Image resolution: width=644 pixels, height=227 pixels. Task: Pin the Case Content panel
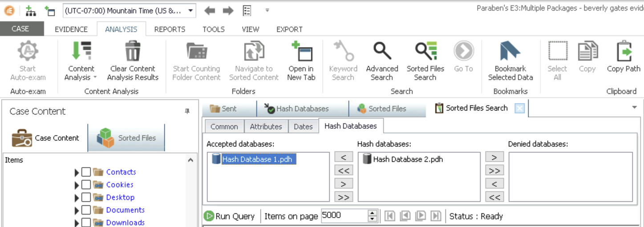coord(187,112)
